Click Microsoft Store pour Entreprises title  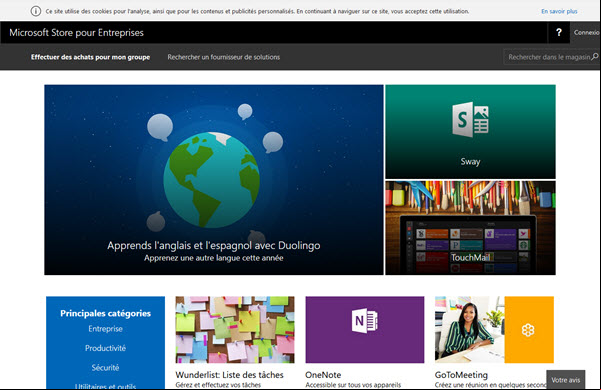tap(76, 33)
